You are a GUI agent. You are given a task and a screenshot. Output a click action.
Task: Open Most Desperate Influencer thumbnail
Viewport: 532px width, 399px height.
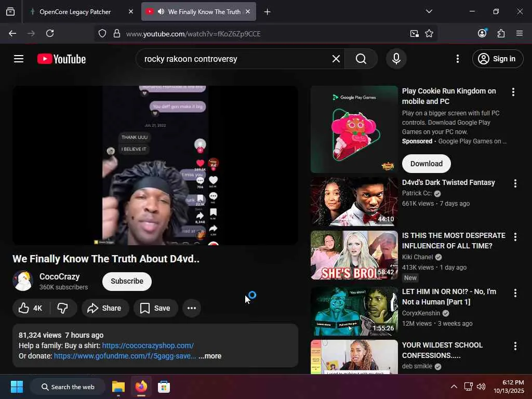tap(354, 255)
